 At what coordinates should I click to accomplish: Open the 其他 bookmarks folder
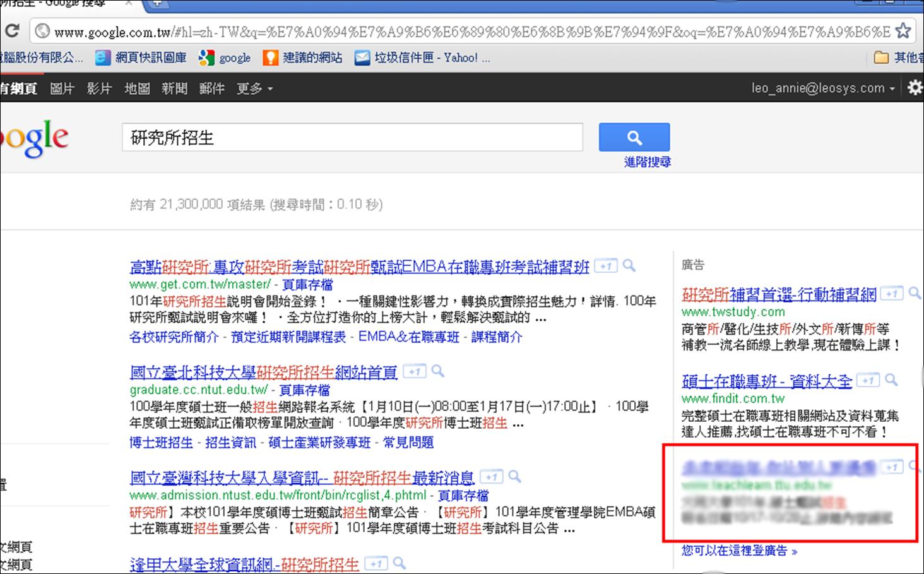(x=898, y=58)
